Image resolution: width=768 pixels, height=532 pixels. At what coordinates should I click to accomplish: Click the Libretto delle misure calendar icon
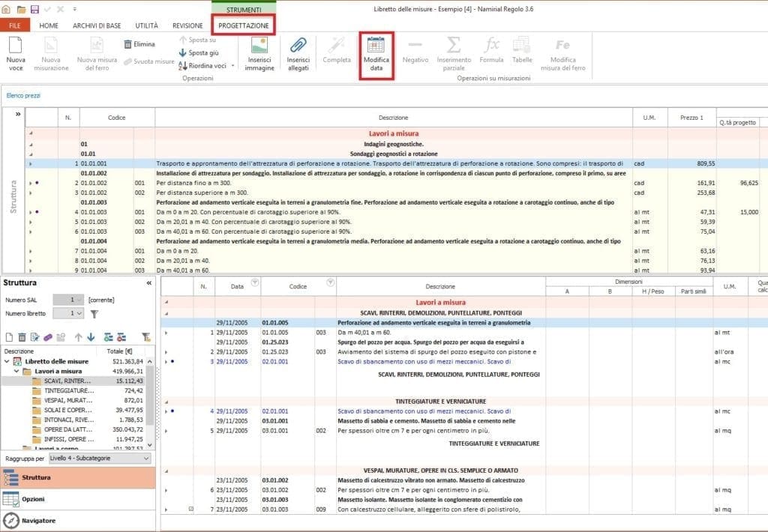(x=17, y=361)
